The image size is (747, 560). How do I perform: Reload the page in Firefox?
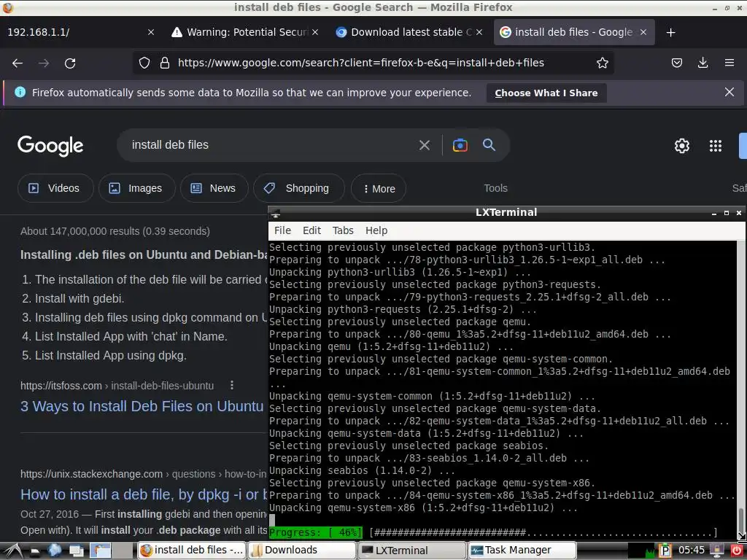pos(70,63)
